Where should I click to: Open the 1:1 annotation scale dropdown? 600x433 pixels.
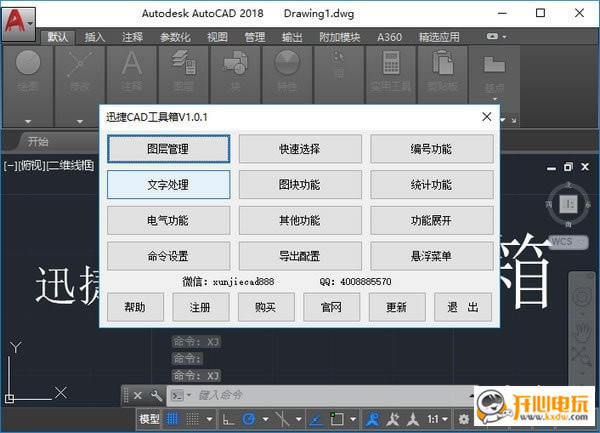tap(437, 419)
